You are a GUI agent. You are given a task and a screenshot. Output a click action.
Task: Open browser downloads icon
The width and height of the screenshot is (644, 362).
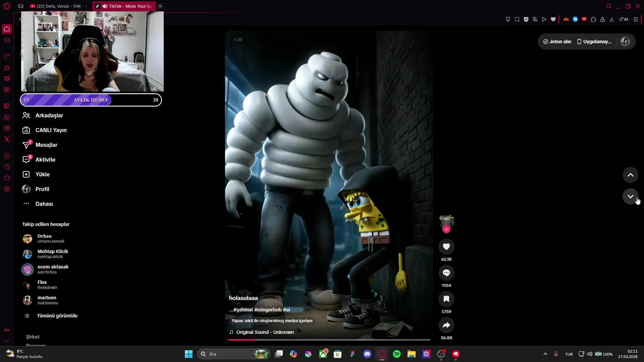point(611,19)
